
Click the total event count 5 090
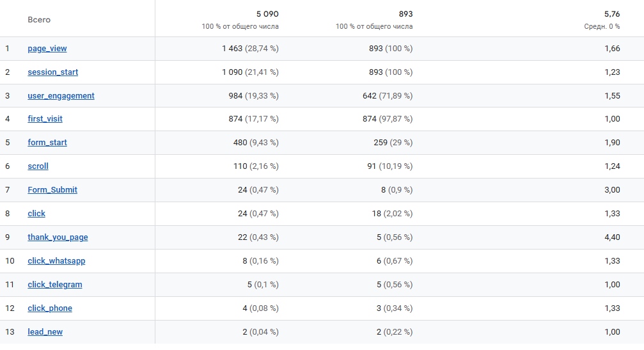[267, 14]
